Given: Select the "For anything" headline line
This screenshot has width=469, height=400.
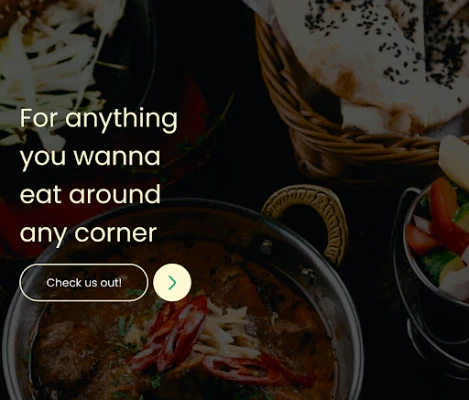Looking at the screenshot, I should pos(99,119).
